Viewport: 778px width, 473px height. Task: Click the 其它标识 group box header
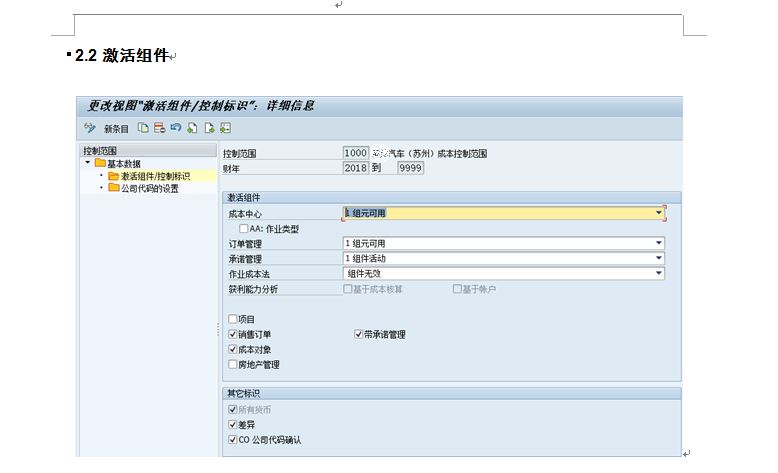click(452, 393)
